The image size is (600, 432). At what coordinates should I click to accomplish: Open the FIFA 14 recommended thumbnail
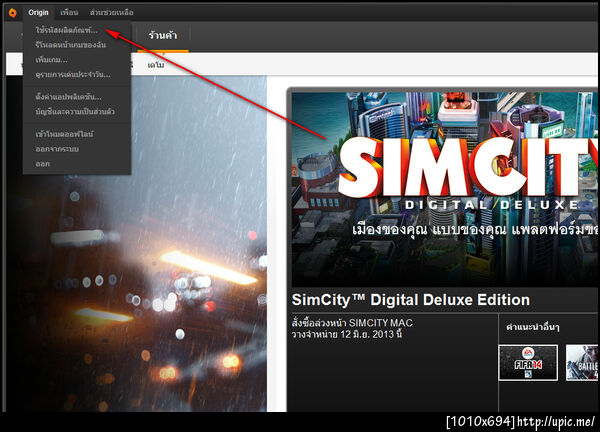tap(528, 363)
